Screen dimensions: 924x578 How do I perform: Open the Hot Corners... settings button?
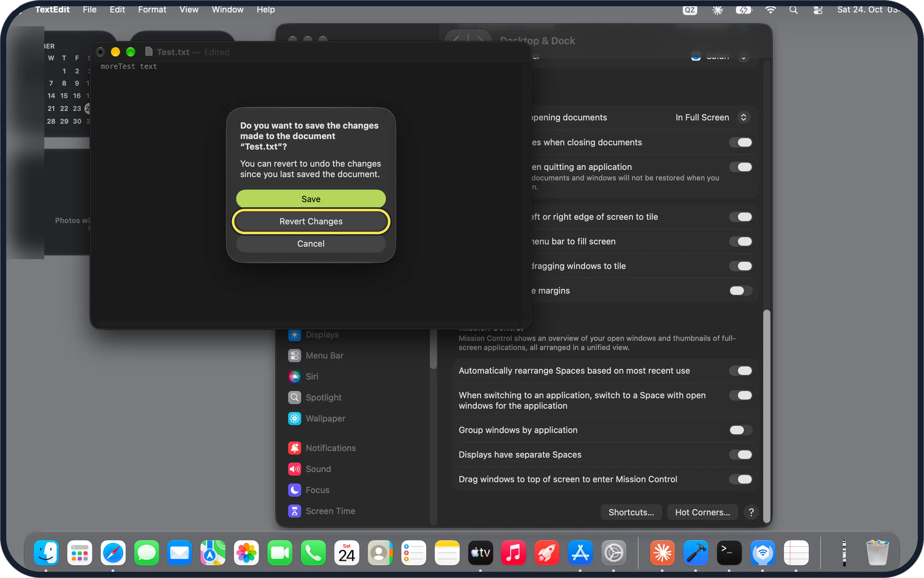tap(702, 512)
